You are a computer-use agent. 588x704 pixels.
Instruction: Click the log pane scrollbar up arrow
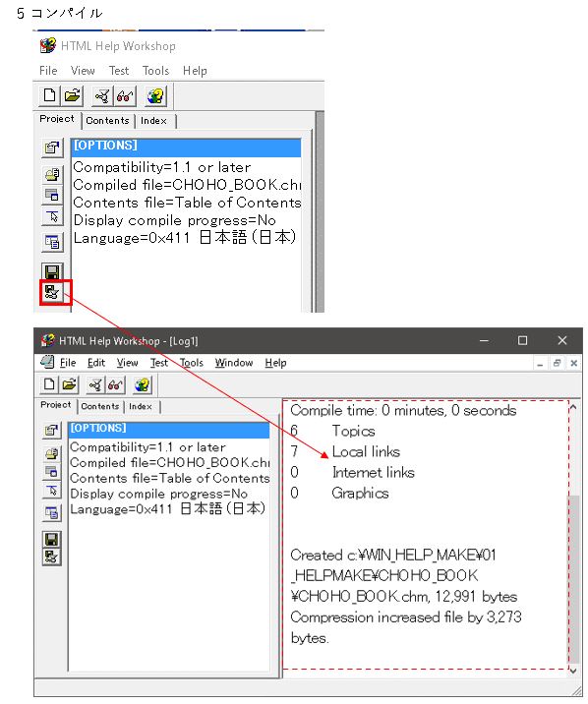click(573, 407)
